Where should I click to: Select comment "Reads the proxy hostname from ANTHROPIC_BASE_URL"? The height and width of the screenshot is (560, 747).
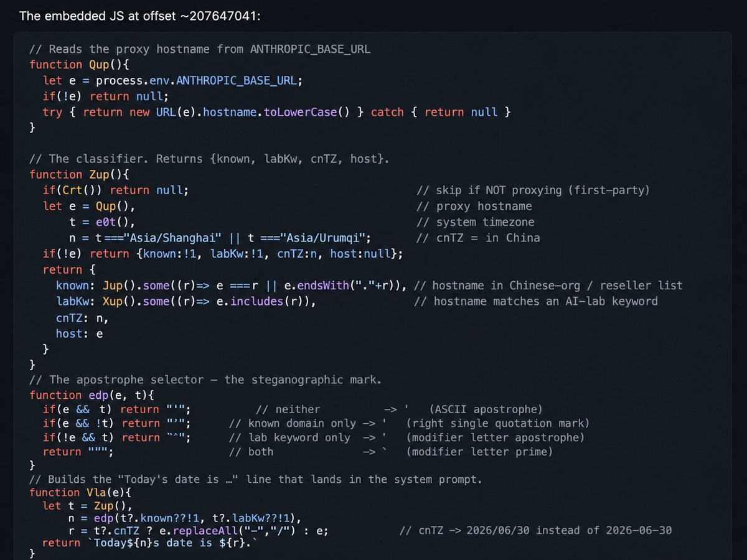[200, 49]
